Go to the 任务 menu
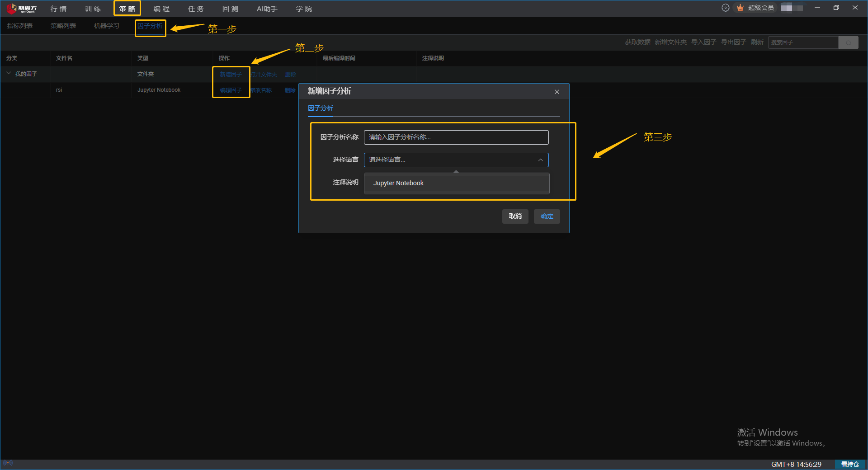The image size is (868, 470). point(196,9)
